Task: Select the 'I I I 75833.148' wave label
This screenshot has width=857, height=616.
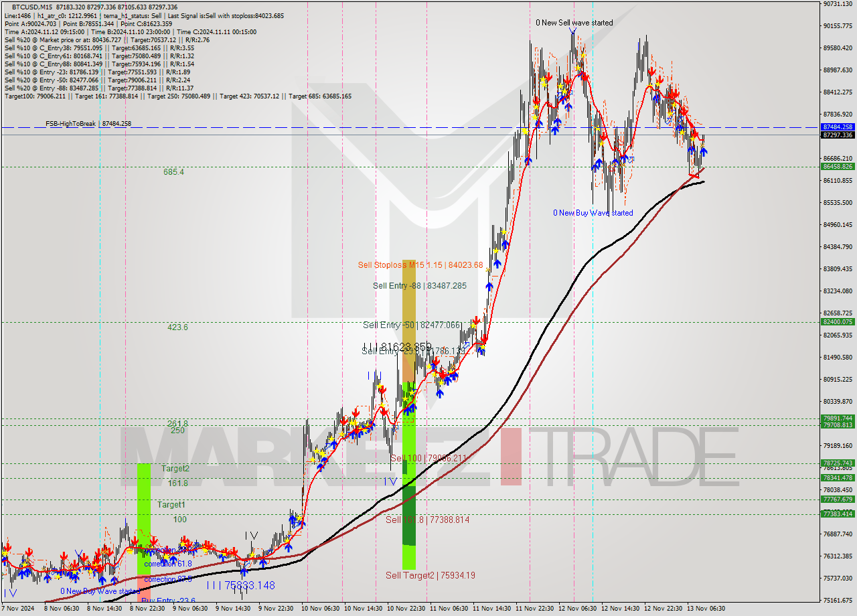Action: pos(240,585)
